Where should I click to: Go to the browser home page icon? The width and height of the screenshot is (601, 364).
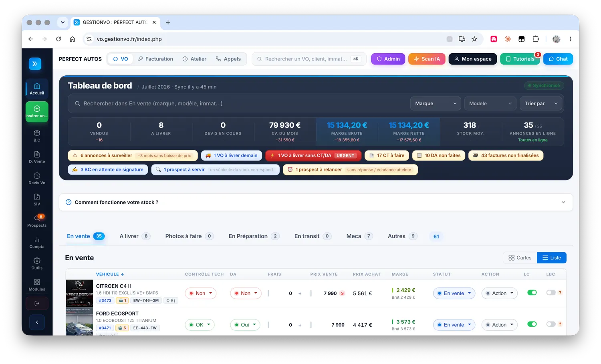coord(72,39)
